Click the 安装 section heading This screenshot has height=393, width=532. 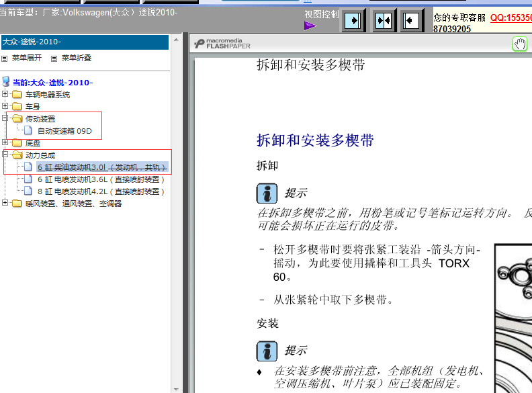tap(268, 323)
